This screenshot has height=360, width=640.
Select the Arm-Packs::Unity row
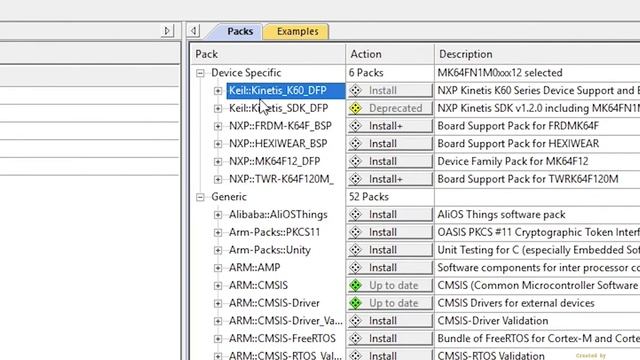pyautogui.click(x=270, y=250)
